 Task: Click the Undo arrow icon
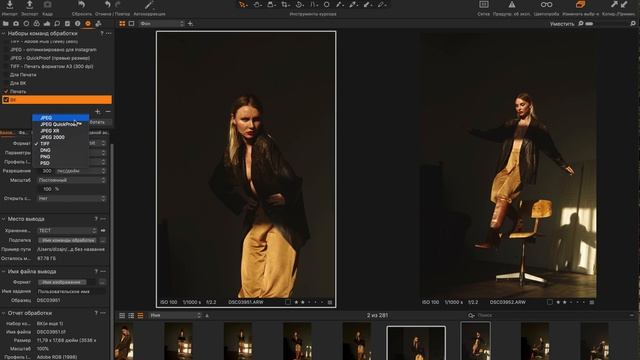click(107, 4)
